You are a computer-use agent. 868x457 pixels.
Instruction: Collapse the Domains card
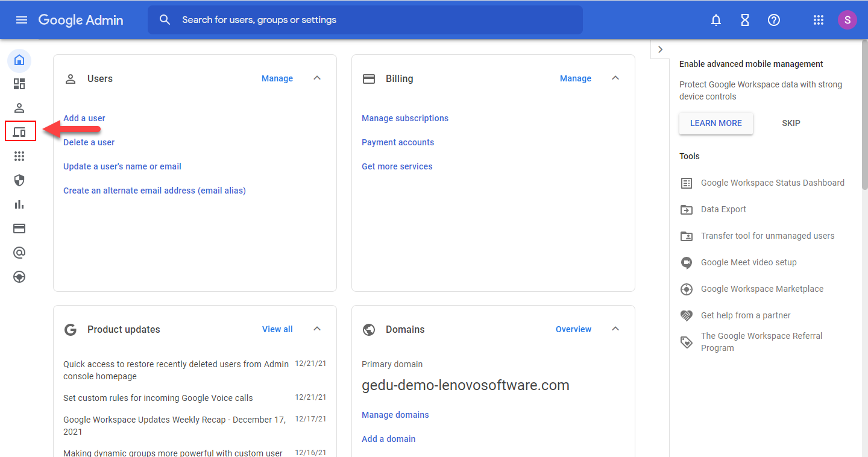tap(615, 329)
